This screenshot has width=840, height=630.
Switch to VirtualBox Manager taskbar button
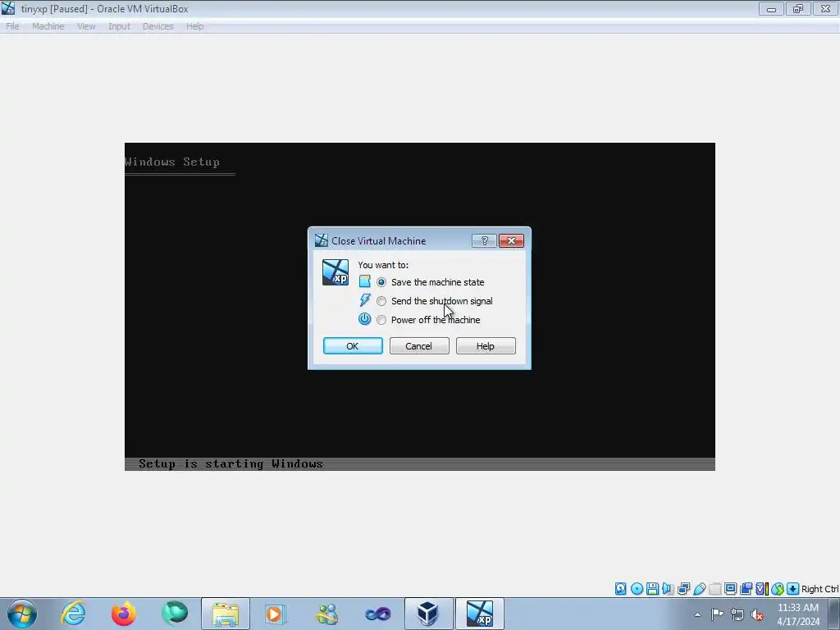click(x=428, y=614)
